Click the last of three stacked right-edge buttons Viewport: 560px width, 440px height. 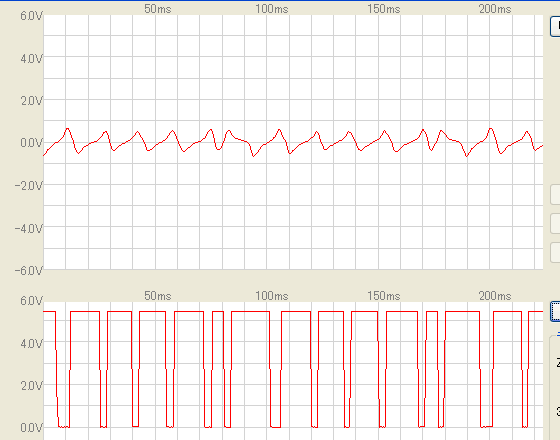(x=555, y=252)
